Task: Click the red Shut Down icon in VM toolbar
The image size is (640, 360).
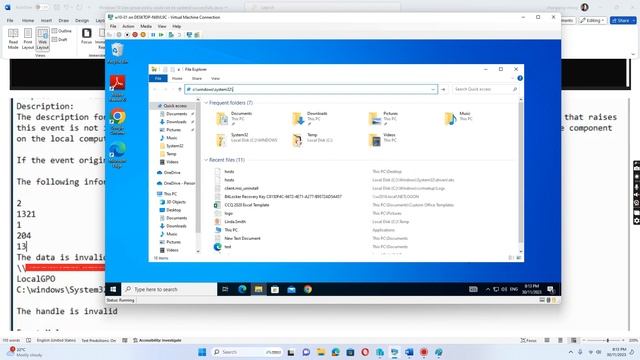Action: (135, 35)
